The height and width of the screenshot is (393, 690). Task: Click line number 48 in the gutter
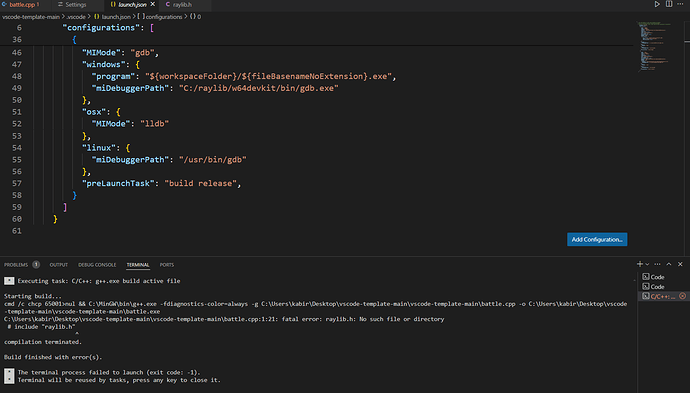pos(17,76)
